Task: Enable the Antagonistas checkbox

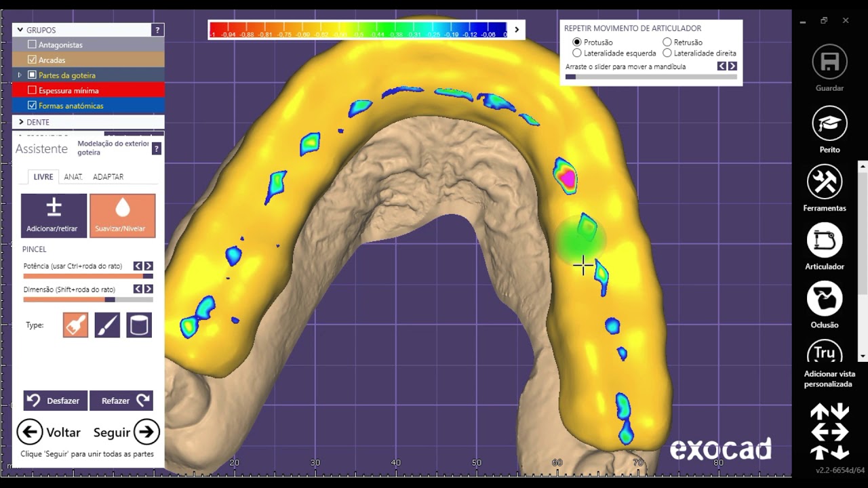Action: 32,45
